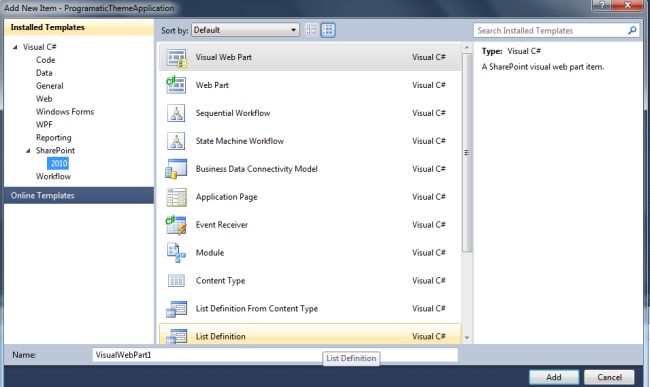The image size is (650, 387).
Task: Open the Installed Templates section
Action: tap(79, 27)
